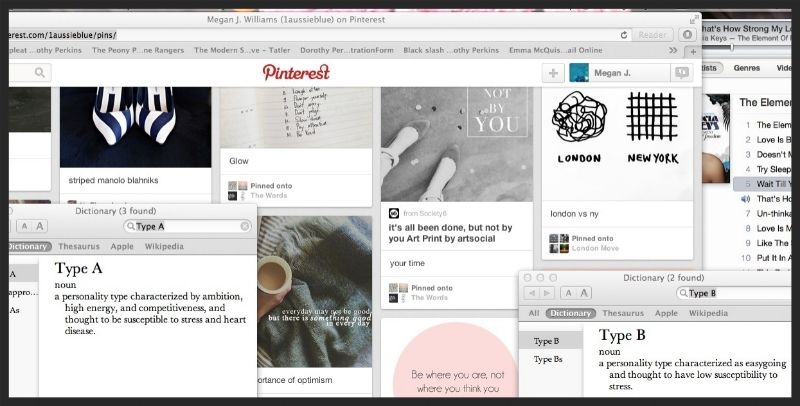Go back in the Type B dictionary window
The width and height of the screenshot is (800, 406).
pos(532,293)
